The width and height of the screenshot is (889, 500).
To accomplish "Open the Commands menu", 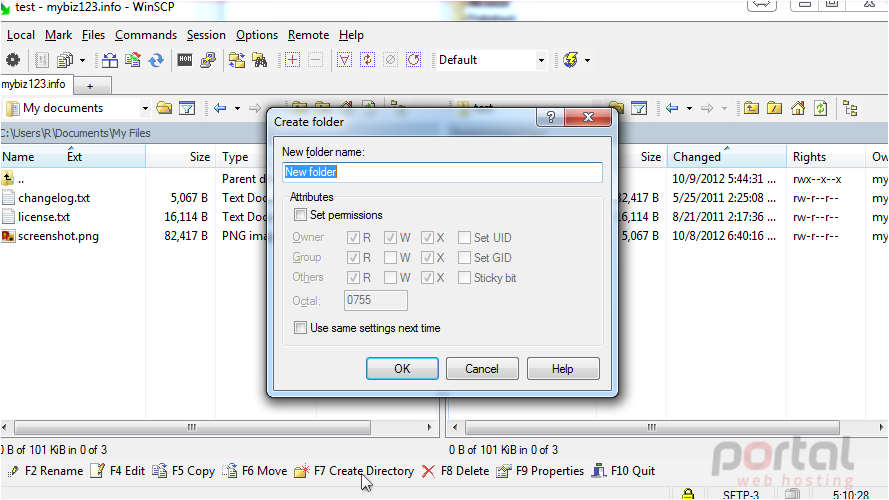I will click(x=146, y=35).
